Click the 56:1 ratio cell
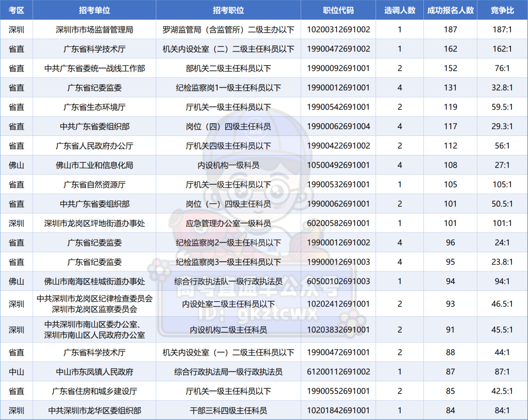Screen dimensions: 528x420 click(502, 146)
